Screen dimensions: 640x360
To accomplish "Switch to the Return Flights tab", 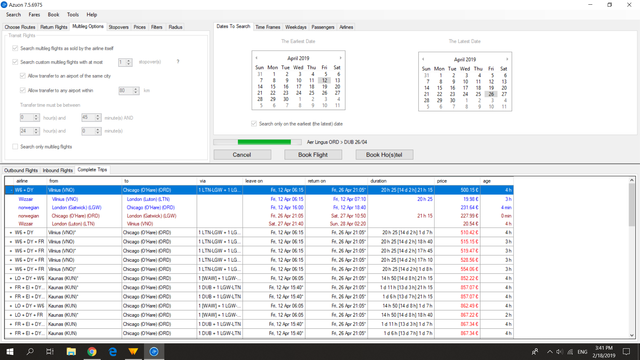I will pos(53,27).
